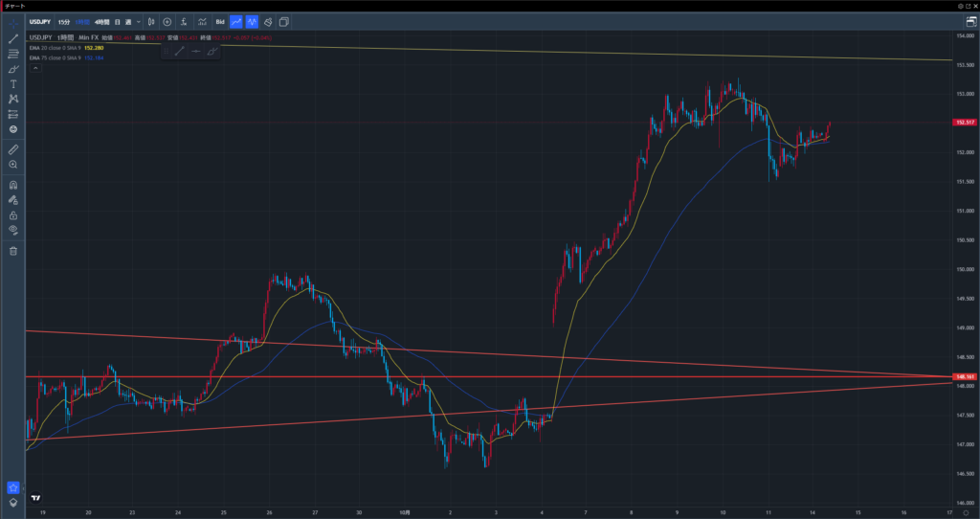Switch to the 15分 timeframe
The image size is (980, 519).
[x=63, y=21]
